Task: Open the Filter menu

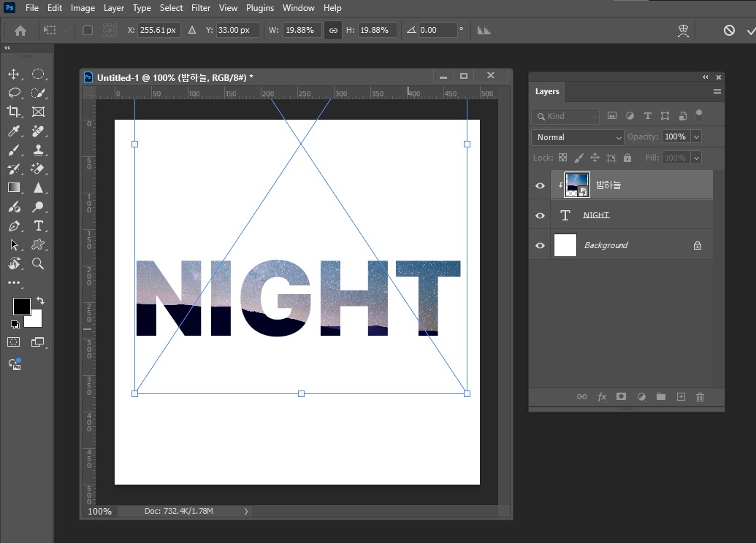Action: point(201,8)
